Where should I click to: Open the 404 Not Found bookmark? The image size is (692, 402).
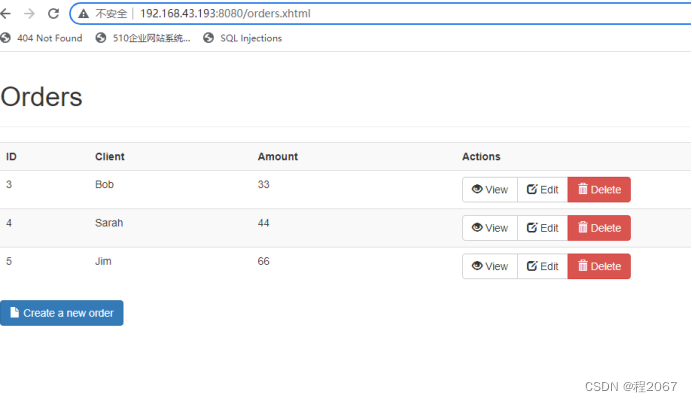(41, 38)
